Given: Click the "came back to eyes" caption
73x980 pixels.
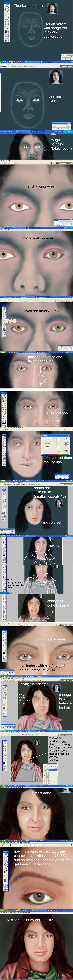Looking at the screenshot, I should point(50,639).
